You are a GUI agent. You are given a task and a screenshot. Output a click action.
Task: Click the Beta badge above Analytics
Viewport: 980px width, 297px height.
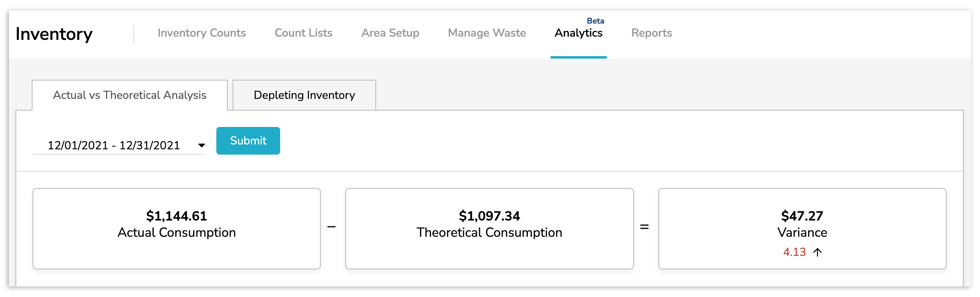594,21
